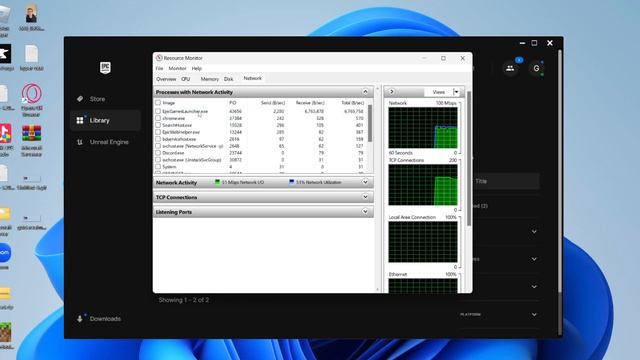Sort by the PID column header

[233, 103]
